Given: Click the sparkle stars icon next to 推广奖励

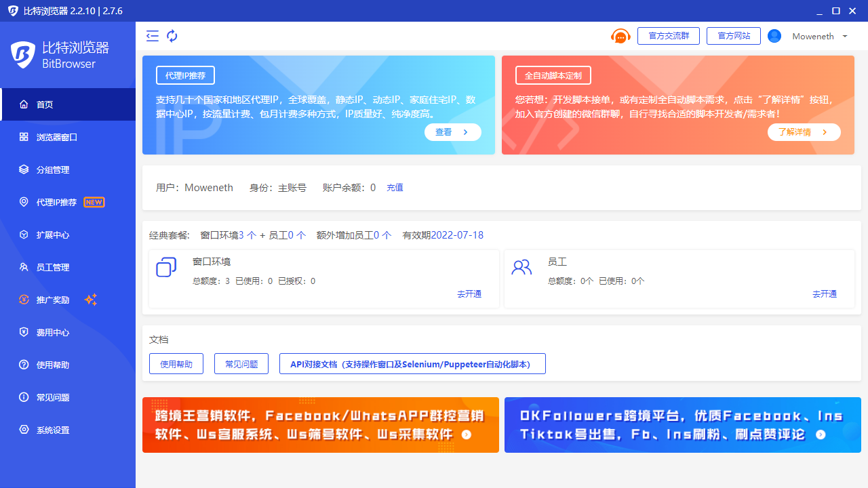Looking at the screenshot, I should (90, 300).
